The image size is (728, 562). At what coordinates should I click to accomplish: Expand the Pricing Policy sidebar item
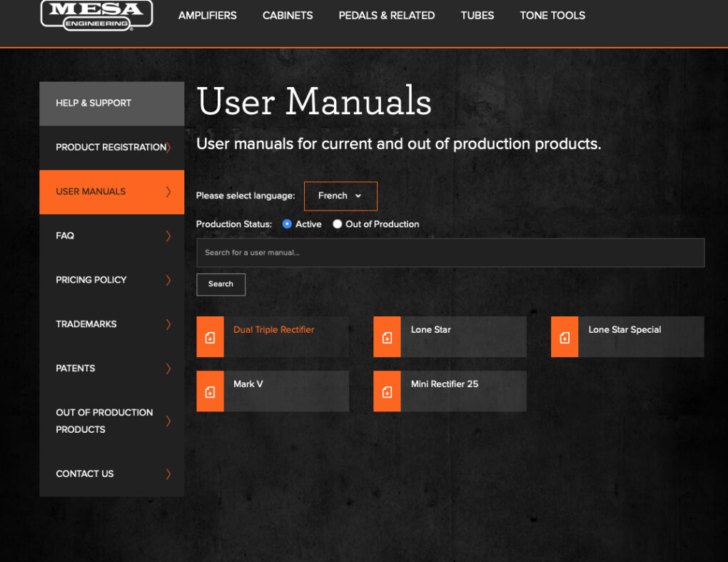111,280
